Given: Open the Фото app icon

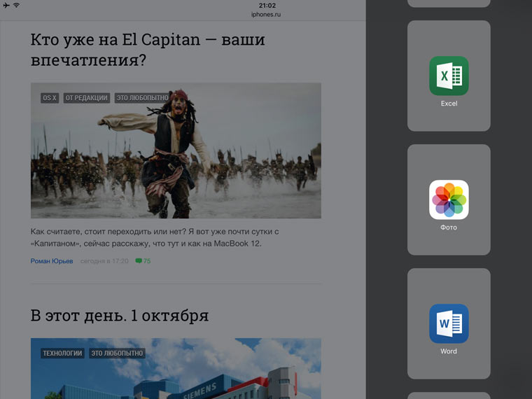Looking at the screenshot, I should (x=449, y=199).
